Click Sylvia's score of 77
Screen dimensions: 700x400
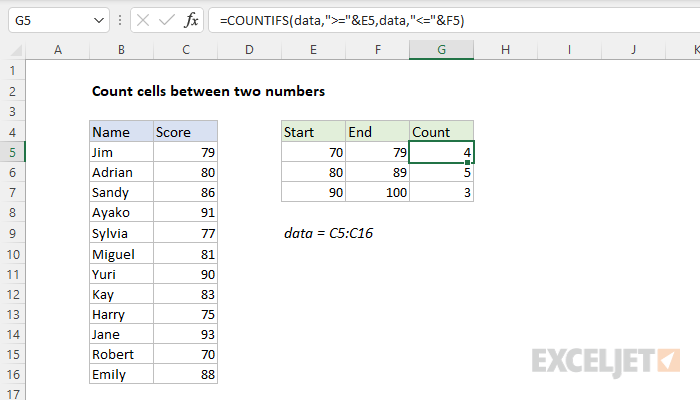coord(186,233)
